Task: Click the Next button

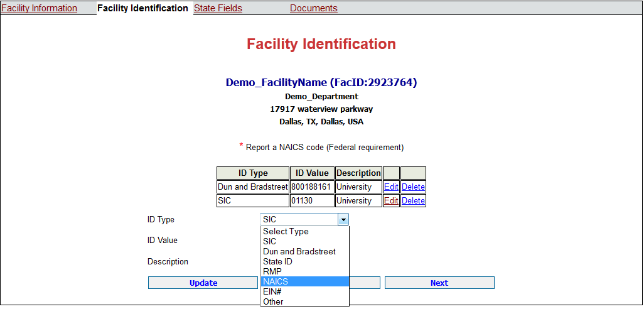Action: [439, 283]
